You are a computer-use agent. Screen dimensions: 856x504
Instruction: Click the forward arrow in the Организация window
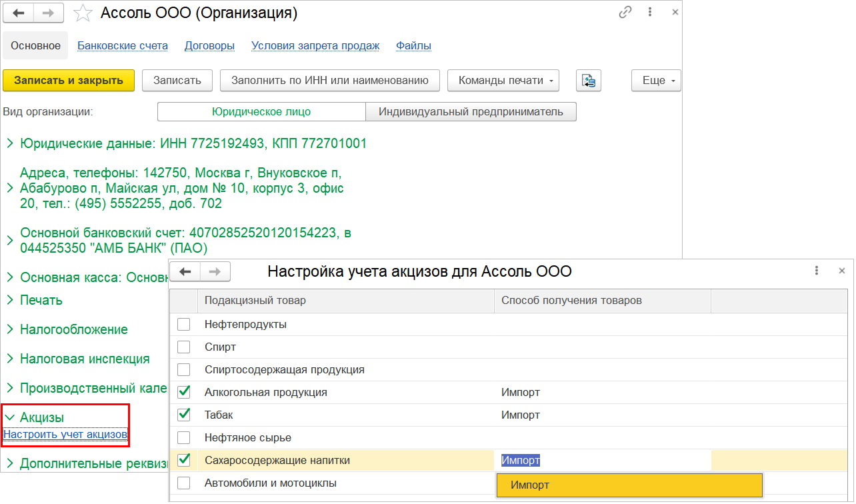click(49, 13)
